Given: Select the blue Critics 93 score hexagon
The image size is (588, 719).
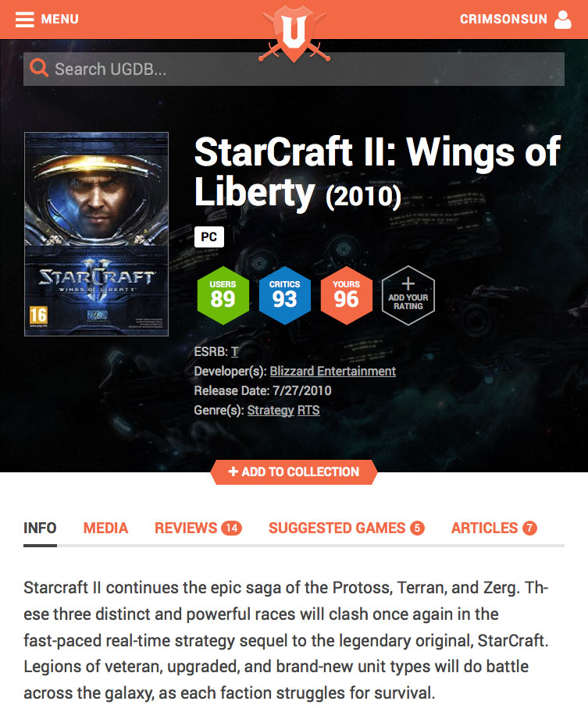Looking at the screenshot, I should coord(285,295).
